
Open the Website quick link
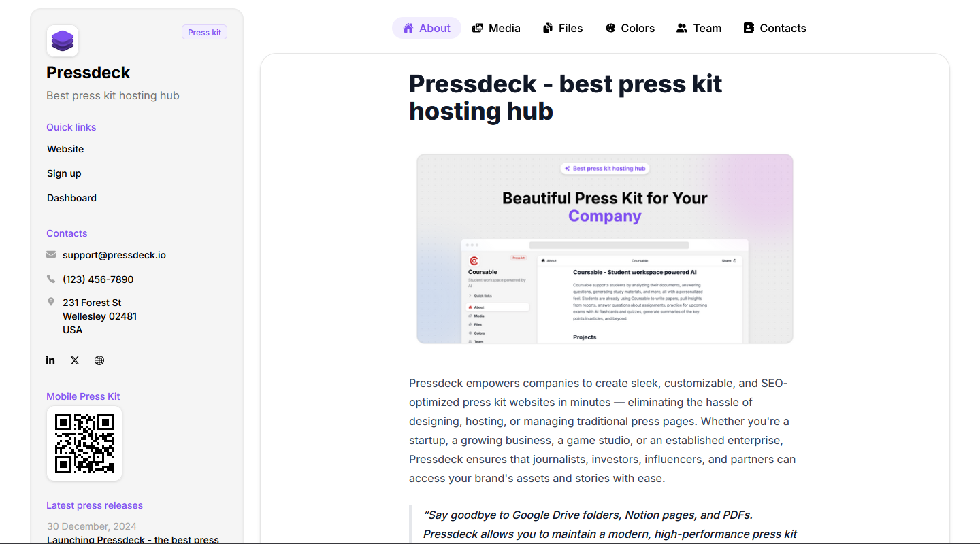(65, 149)
